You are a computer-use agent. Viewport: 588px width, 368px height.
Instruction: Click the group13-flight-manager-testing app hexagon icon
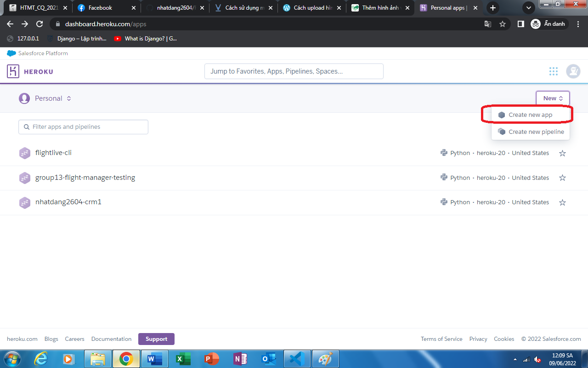[x=25, y=178]
